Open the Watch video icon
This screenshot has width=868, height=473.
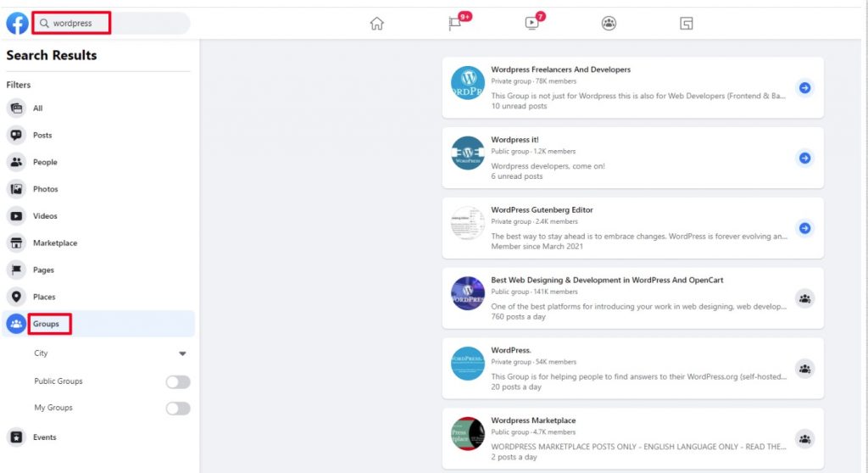pos(532,24)
